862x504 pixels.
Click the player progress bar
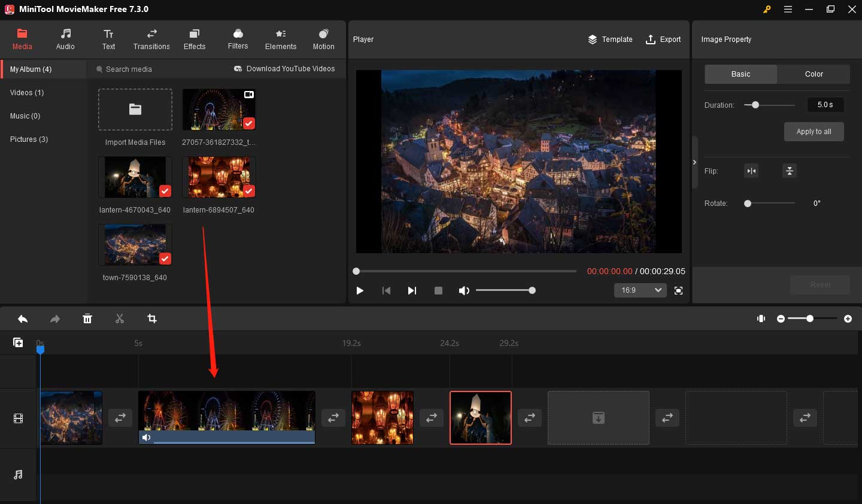[x=466, y=271]
